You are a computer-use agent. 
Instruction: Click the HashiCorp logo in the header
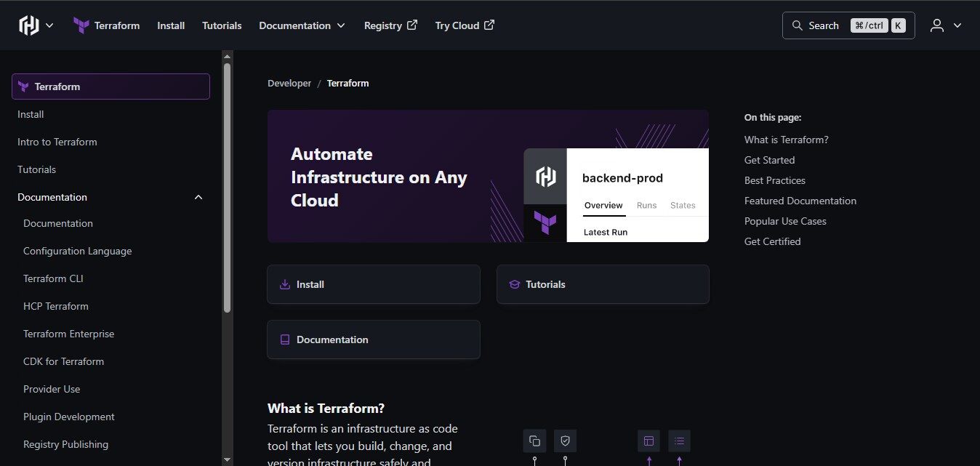point(29,25)
